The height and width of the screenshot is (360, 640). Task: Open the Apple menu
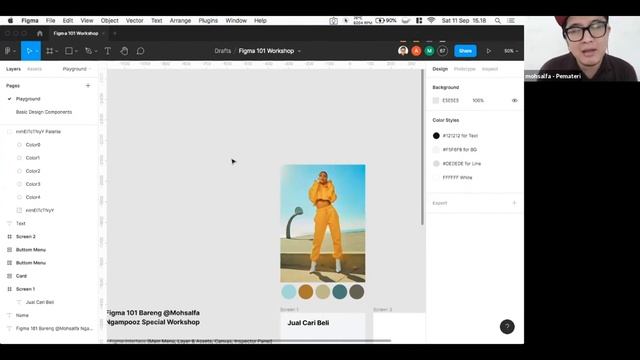pyautogui.click(x=10, y=20)
